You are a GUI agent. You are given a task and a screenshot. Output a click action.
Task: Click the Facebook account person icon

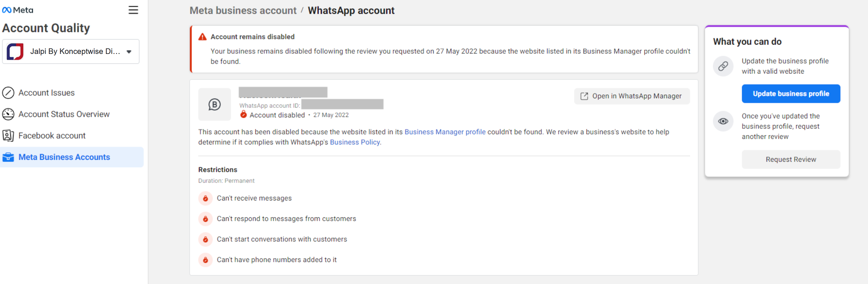click(x=8, y=136)
